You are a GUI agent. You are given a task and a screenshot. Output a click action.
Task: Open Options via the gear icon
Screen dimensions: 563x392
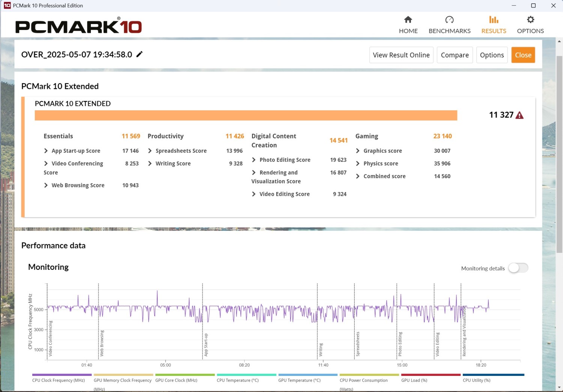[x=530, y=20]
